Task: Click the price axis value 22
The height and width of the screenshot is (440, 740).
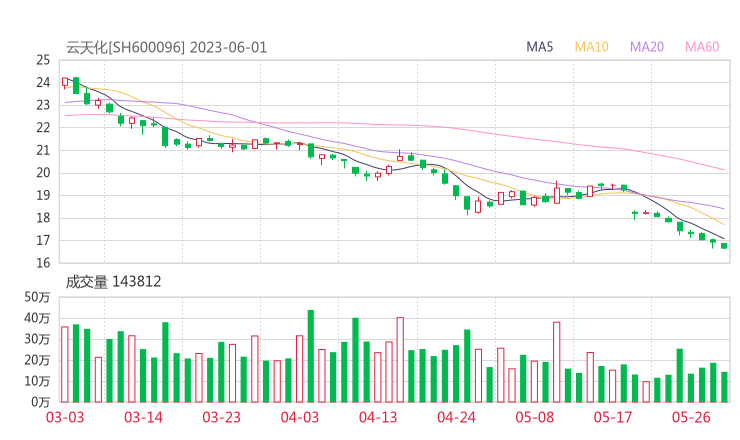Action: click(x=43, y=127)
